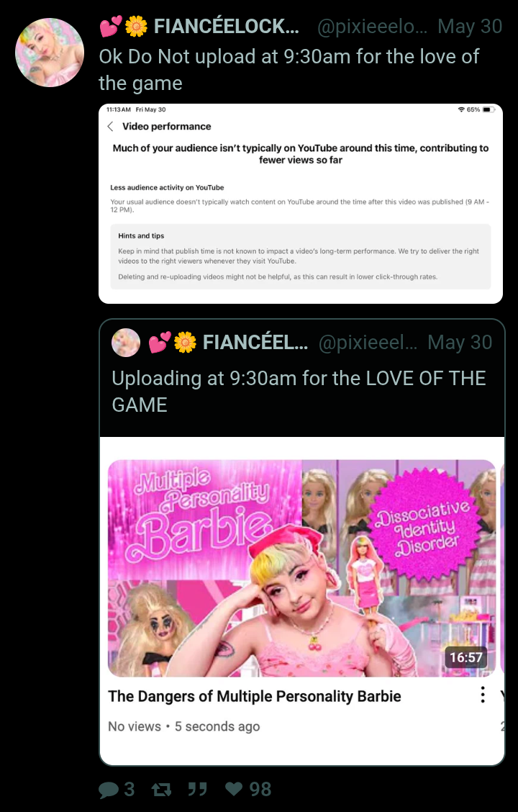518x812 pixels.
Task: Open the Multiple Personality Barbie video thumbnail
Action: point(301,568)
